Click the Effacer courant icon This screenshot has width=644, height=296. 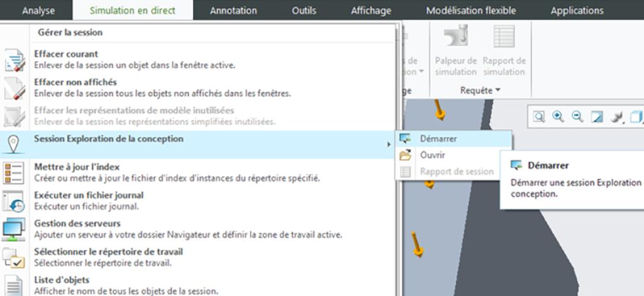tap(14, 60)
